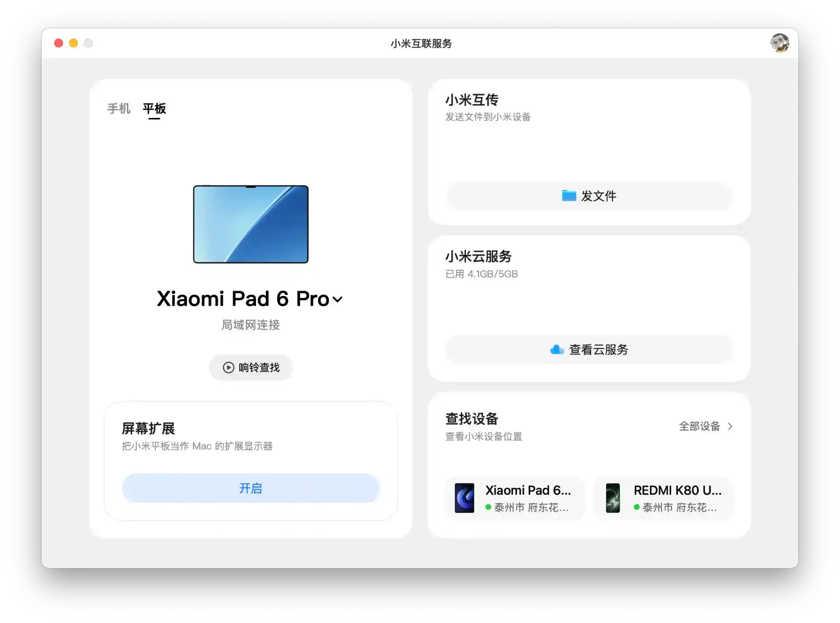Click the 响铃查找 button
The image size is (840, 623).
(251, 367)
